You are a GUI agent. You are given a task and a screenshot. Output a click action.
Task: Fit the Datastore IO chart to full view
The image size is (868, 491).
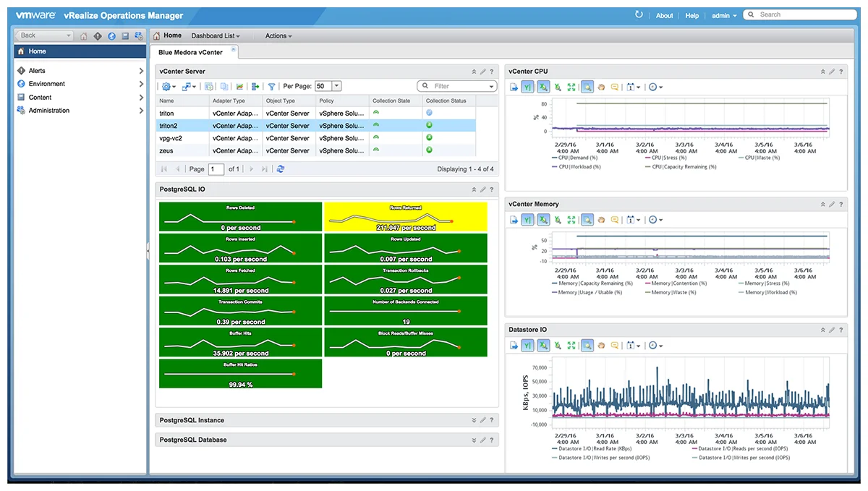coord(571,346)
